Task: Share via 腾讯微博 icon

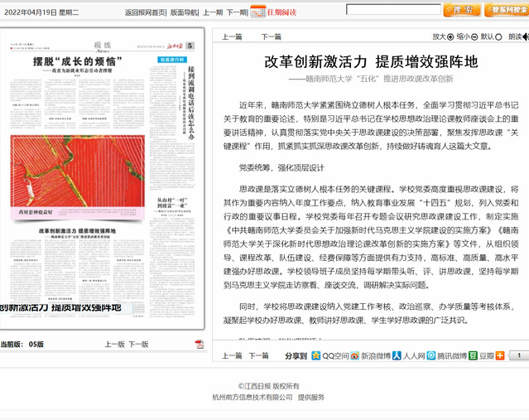Action: point(431,355)
